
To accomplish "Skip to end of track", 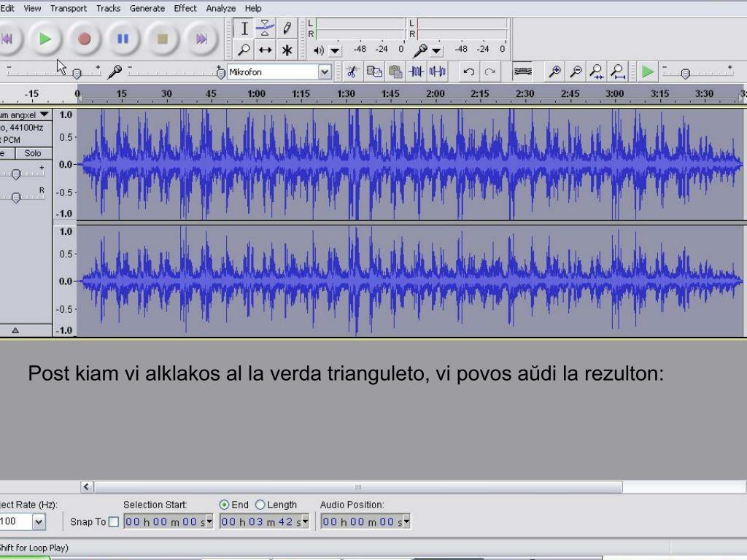I will (201, 39).
